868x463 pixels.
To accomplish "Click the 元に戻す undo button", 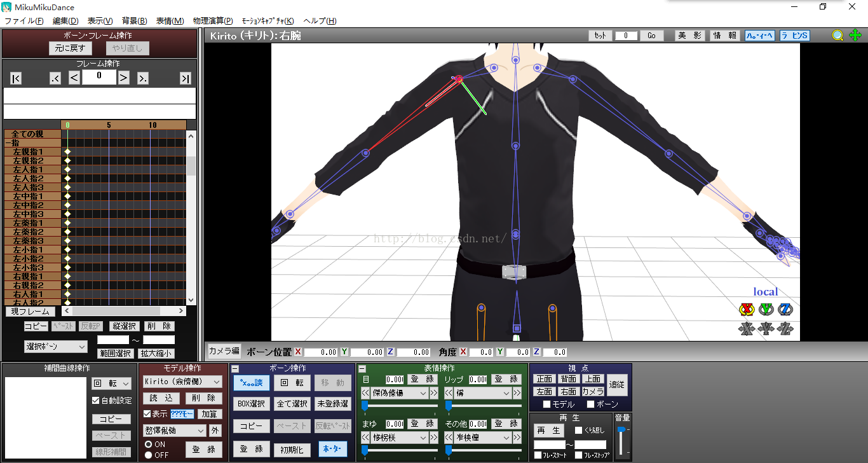I will (x=71, y=48).
